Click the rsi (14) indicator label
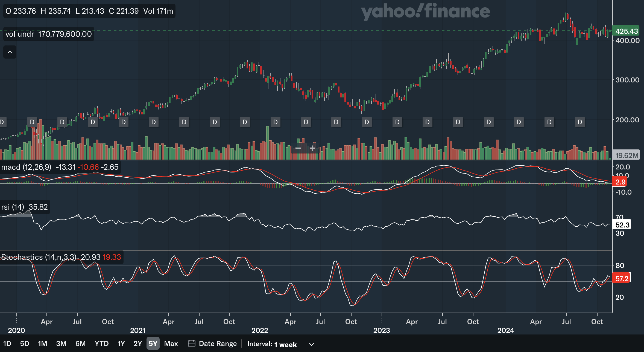 [x=13, y=207]
